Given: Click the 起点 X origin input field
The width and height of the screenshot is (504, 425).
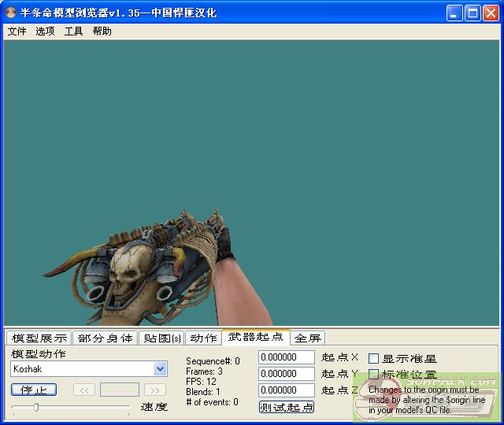Looking at the screenshot, I should pyautogui.click(x=287, y=357).
